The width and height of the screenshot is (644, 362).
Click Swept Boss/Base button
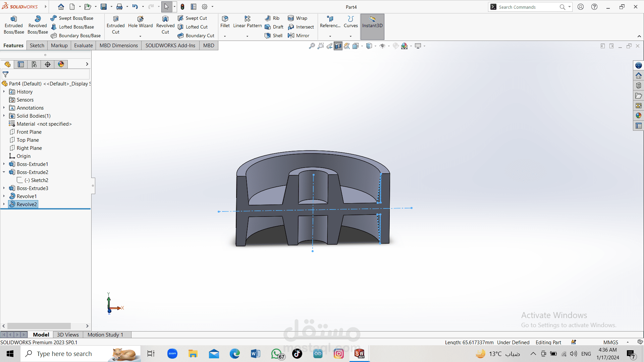[x=72, y=18]
